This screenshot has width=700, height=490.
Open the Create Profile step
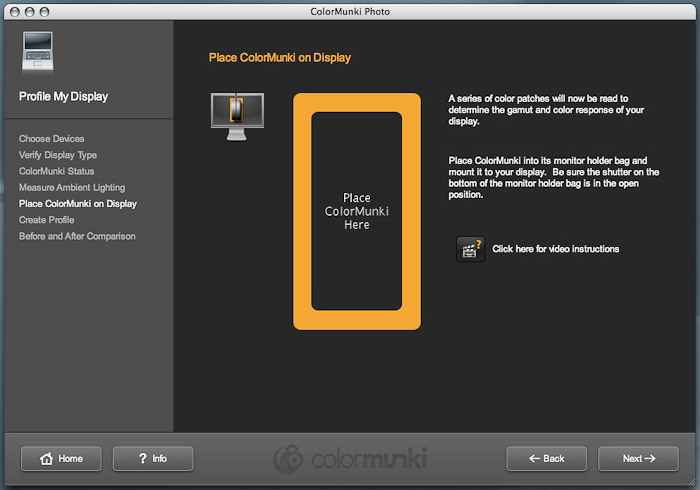[47, 220]
